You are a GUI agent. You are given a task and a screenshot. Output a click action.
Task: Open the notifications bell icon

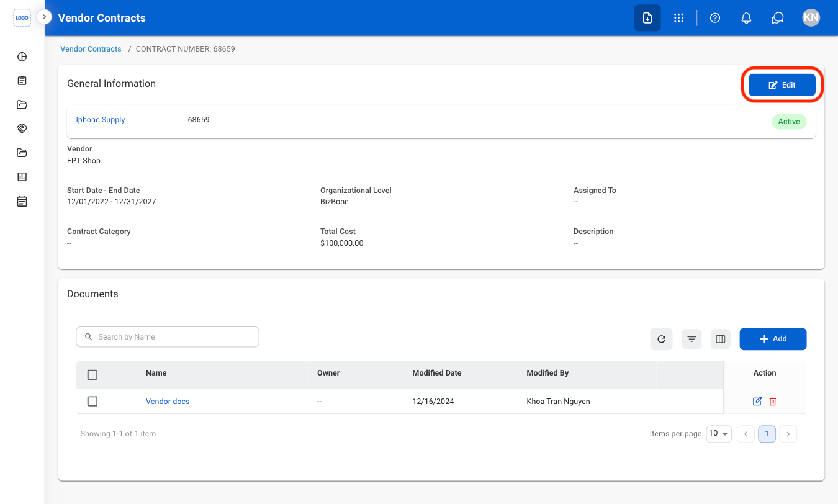747,18
